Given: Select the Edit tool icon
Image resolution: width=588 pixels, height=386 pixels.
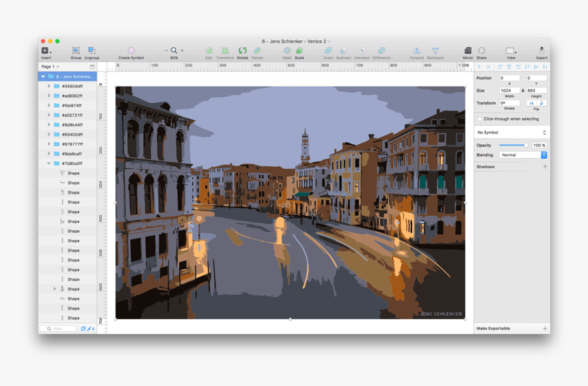Looking at the screenshot, I should 209,51.
